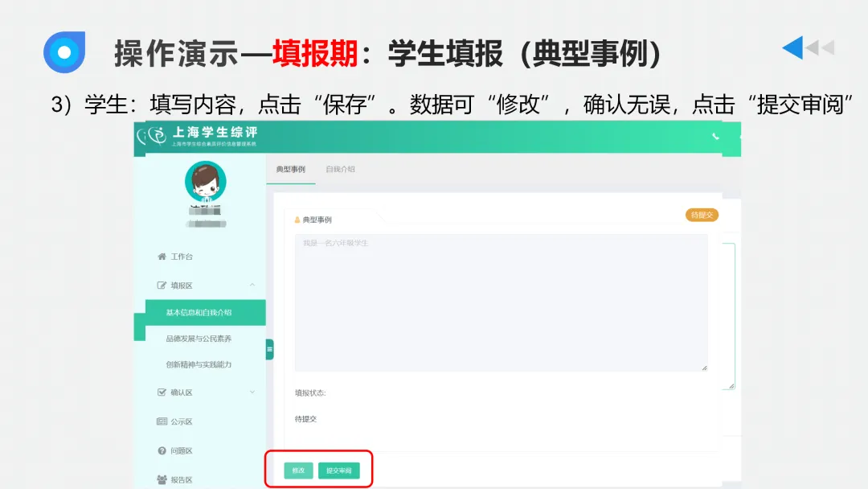The height and width of the screenshot is (489, 868).
Task: Switch to the 自我介绍 tab
Action: click(x=341, y=170)
